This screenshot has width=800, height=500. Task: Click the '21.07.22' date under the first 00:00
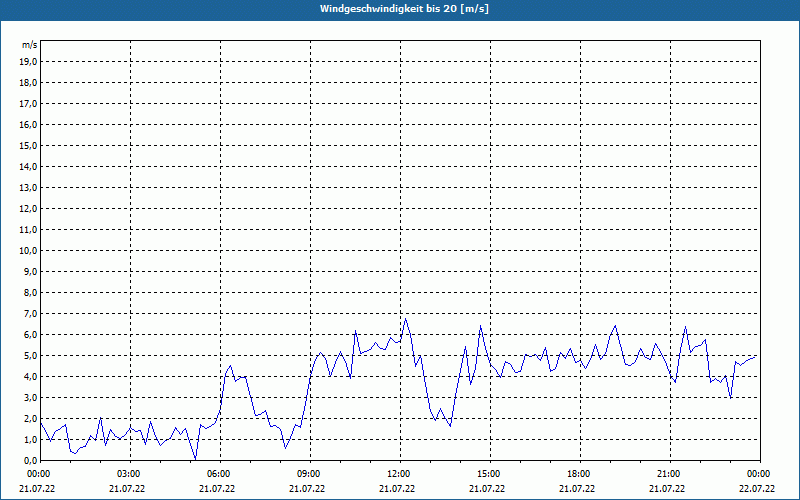click(37, 489)
